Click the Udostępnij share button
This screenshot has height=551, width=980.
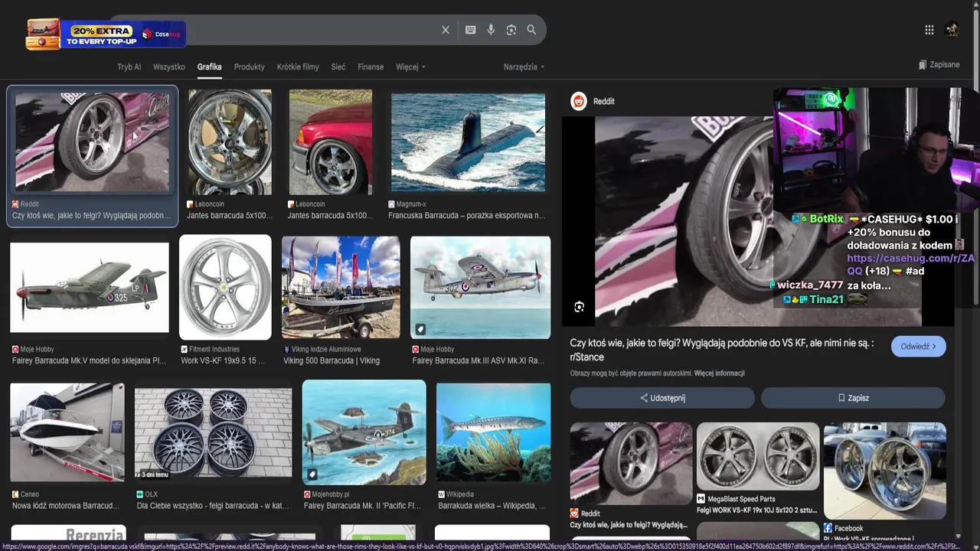[662, 398]
